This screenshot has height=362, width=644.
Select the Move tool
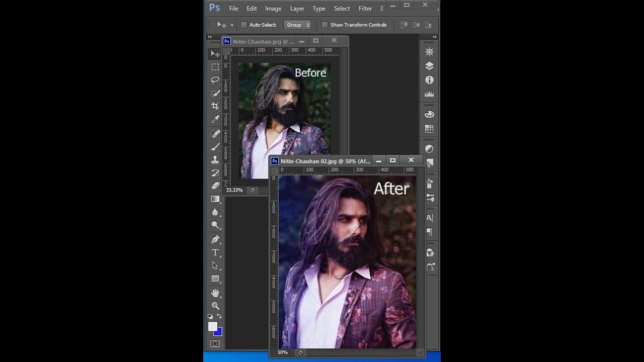coord(215,54)
